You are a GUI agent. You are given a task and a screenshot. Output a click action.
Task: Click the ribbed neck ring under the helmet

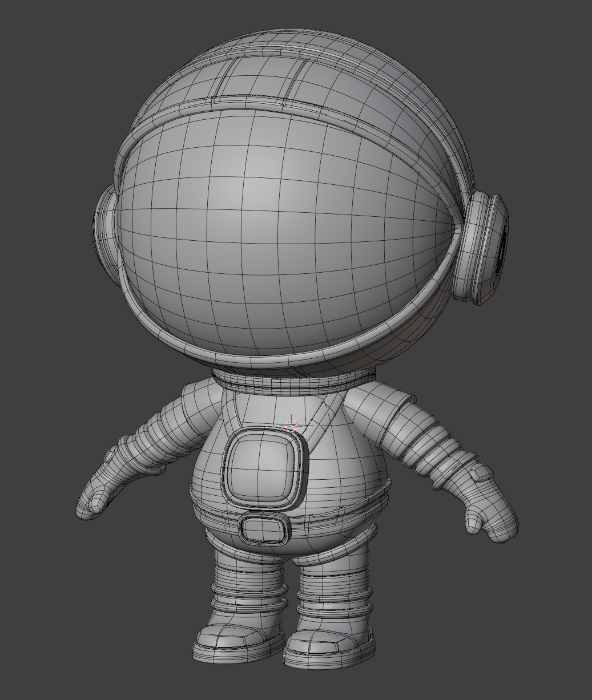(x=294, y=379)
